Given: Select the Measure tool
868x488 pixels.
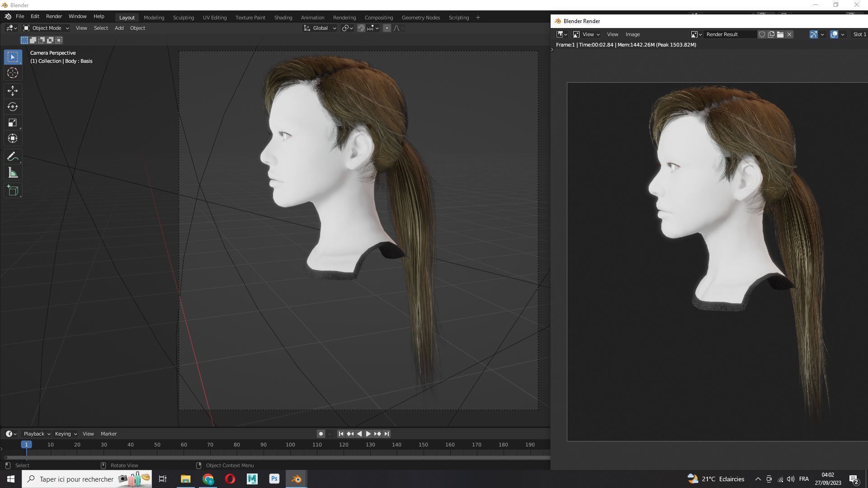Looking at the screenshot, I should click(x=13, y=173).
